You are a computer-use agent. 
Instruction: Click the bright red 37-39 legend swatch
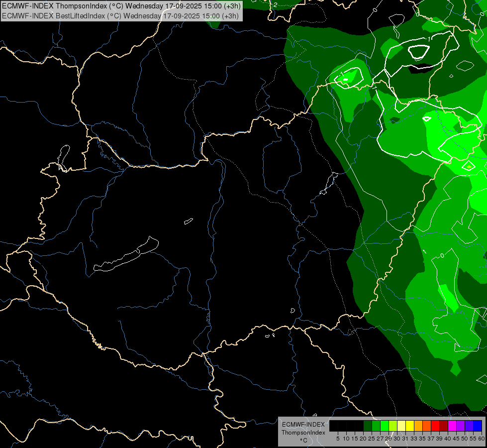435,426
